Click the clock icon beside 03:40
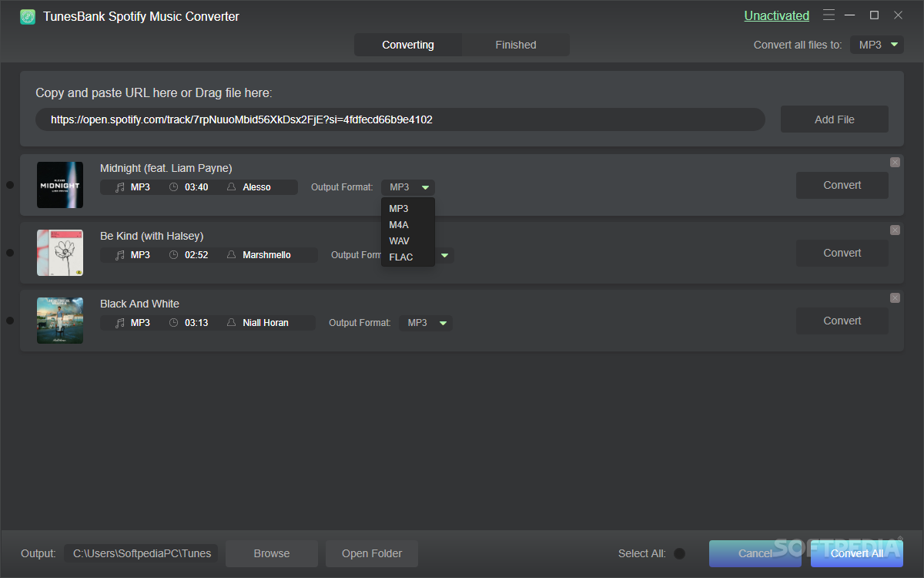 pos(173,187)
